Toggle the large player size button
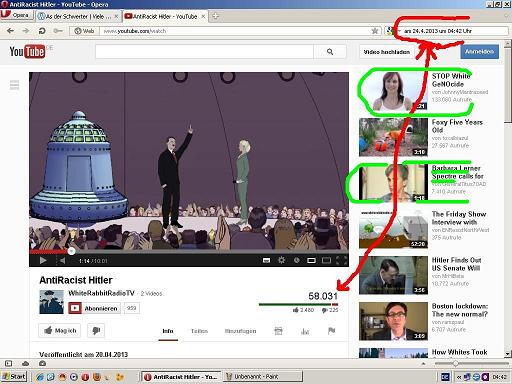The image size is (512, 384). click(x=326, y=260)
